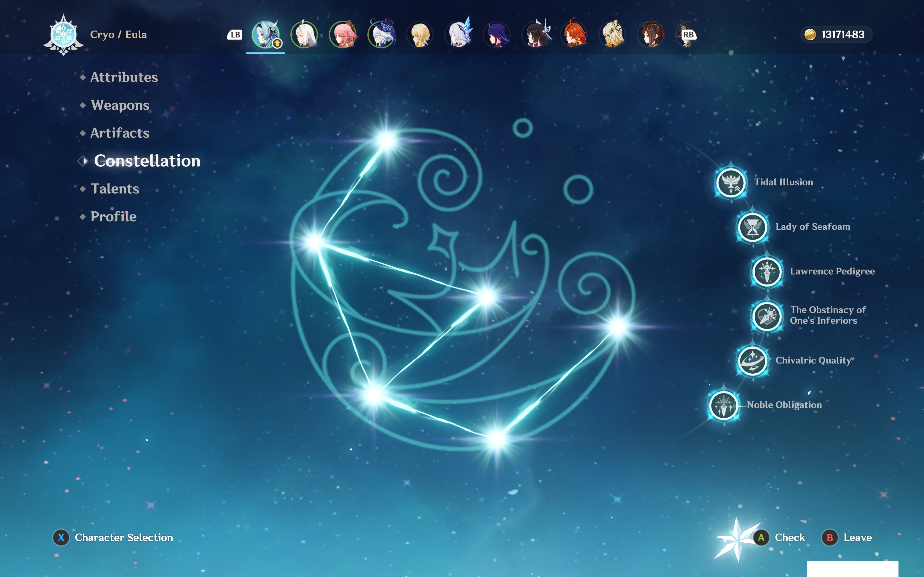Open the Artifacts menu entry
924x577 pixels.
point(120,133)
